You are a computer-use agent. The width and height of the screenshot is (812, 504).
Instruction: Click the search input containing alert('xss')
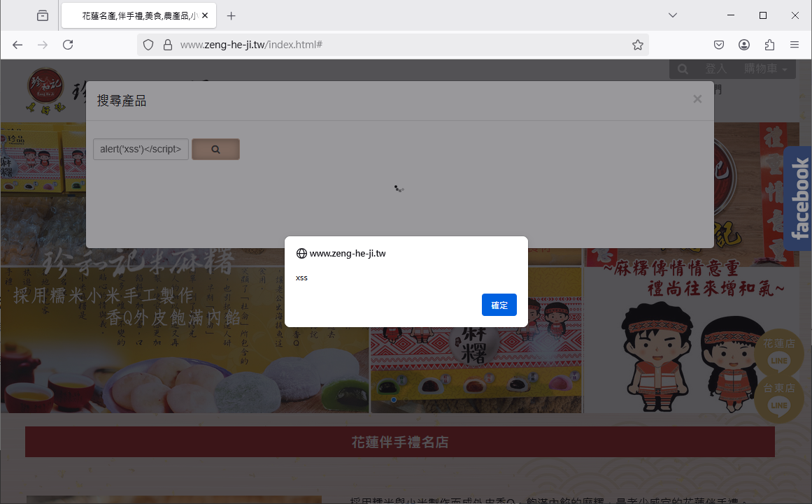[x=141, y=149]
